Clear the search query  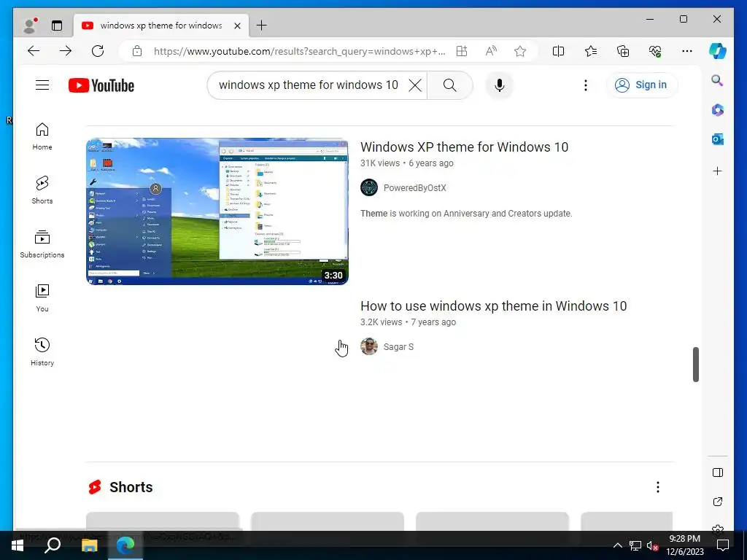(x=415, y=85)
